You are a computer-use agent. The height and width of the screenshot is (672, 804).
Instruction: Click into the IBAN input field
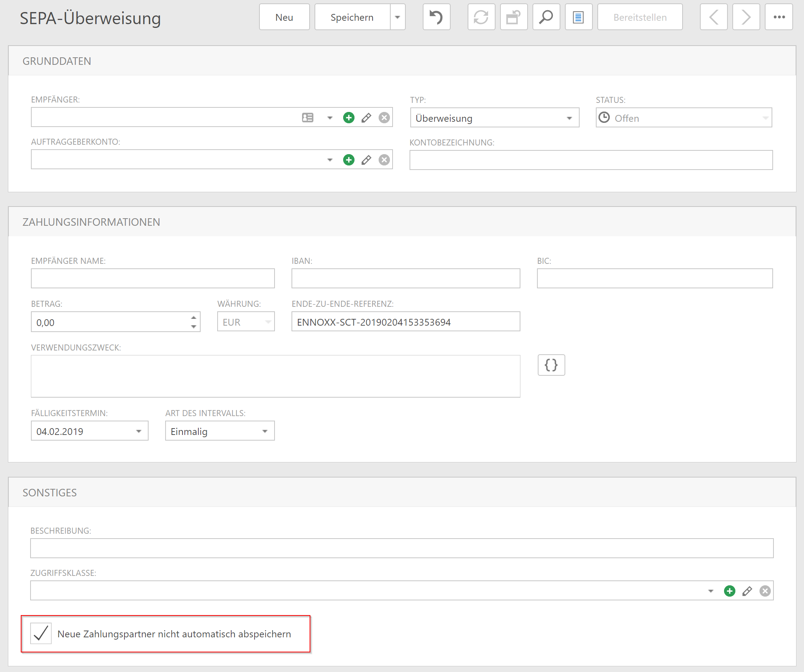click(x=405, y=278)
